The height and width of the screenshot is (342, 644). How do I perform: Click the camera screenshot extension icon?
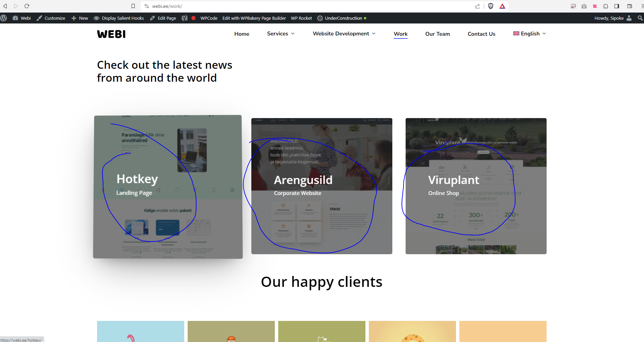pyautogui.click(x=584, y=6)
